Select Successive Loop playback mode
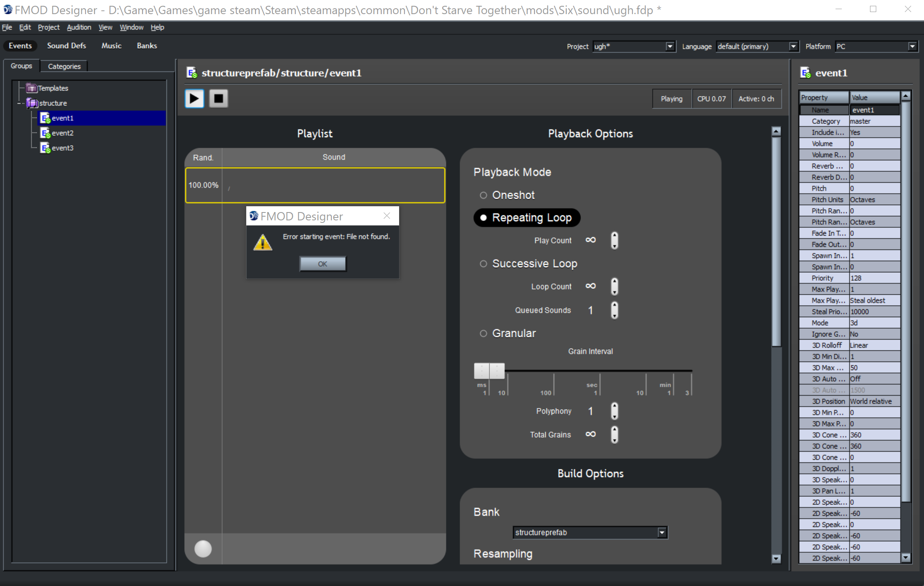 tap(483, 264)
